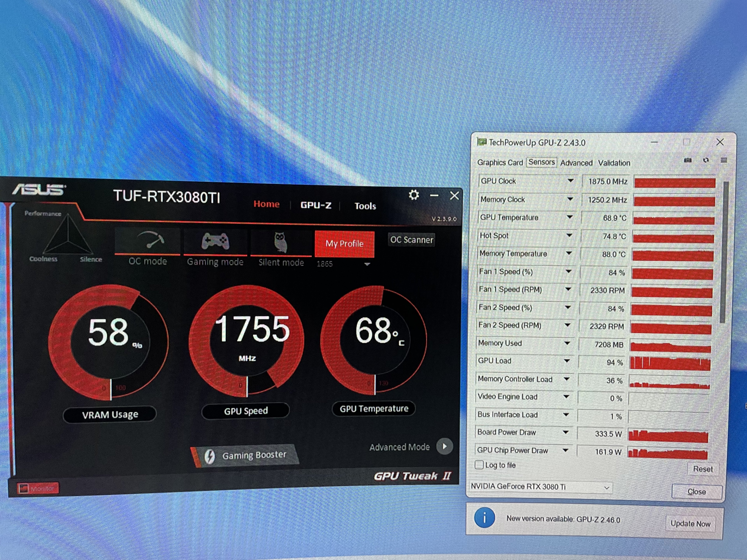
Task: Close the GPU Tweak II window
Action: coord(455,195)
